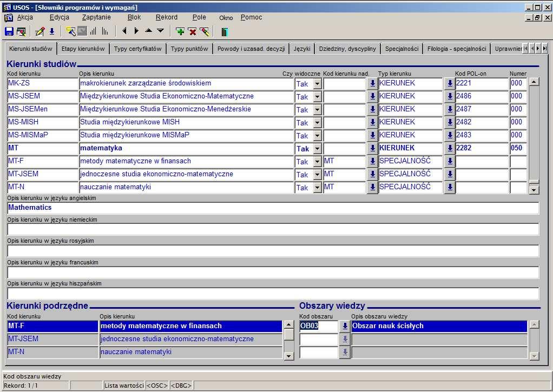
Task: Expand Czy widoczne dropdown for MK-ZS row
Action: pyautogui.click(x=318, y=84)
